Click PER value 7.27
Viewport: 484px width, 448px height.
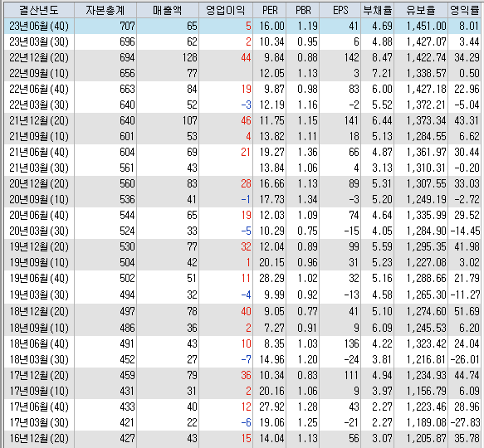coord(274,328)
